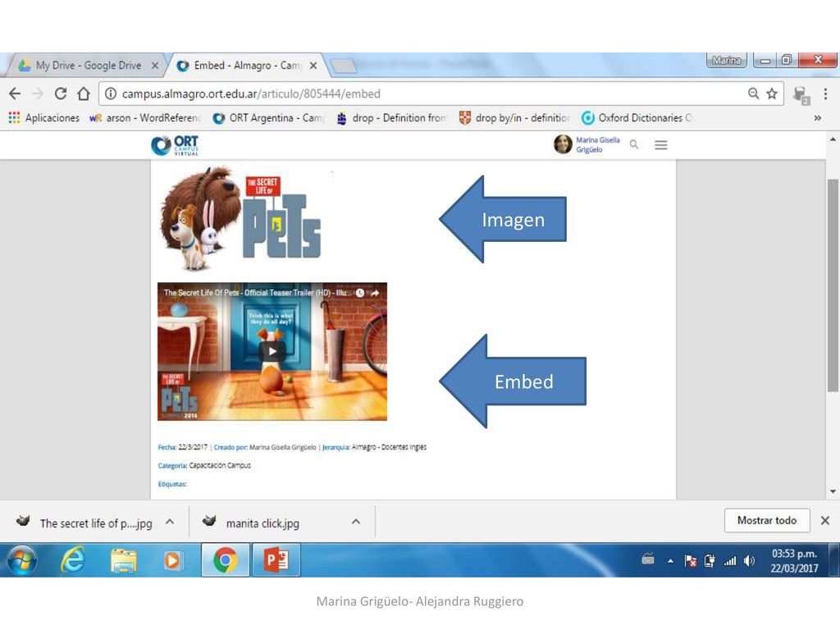Open The secret life of p...jpg download
Screen dimensions: 840x630
click(84, 523)
